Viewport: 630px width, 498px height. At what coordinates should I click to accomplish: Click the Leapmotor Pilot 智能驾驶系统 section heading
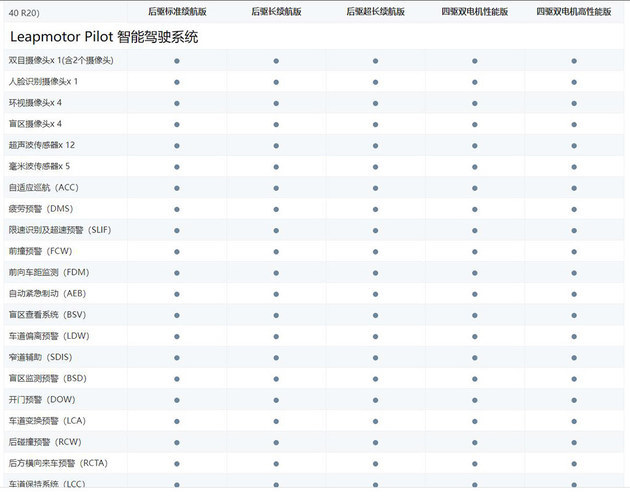pyautogui.click(x=104, y=37)
